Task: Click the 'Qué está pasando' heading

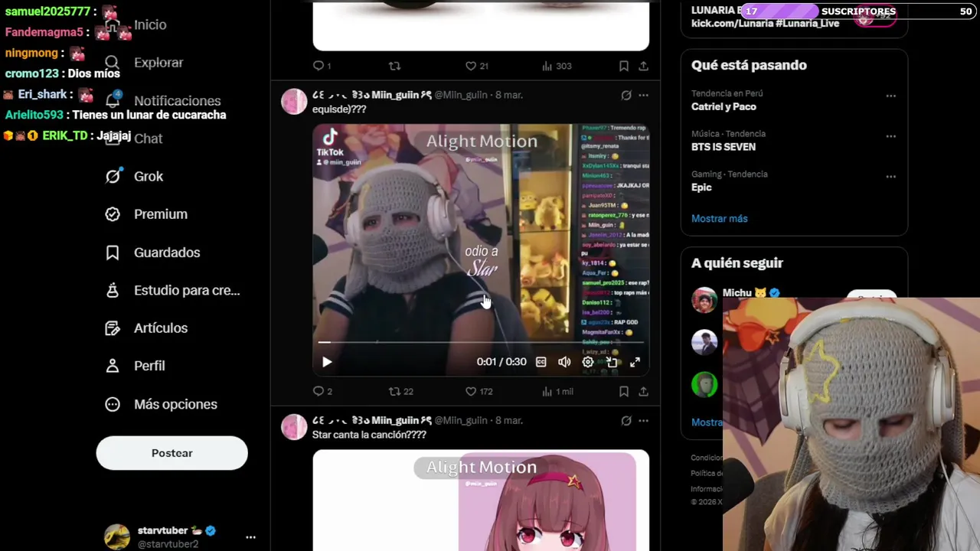Action: click(x=749, y=65)
